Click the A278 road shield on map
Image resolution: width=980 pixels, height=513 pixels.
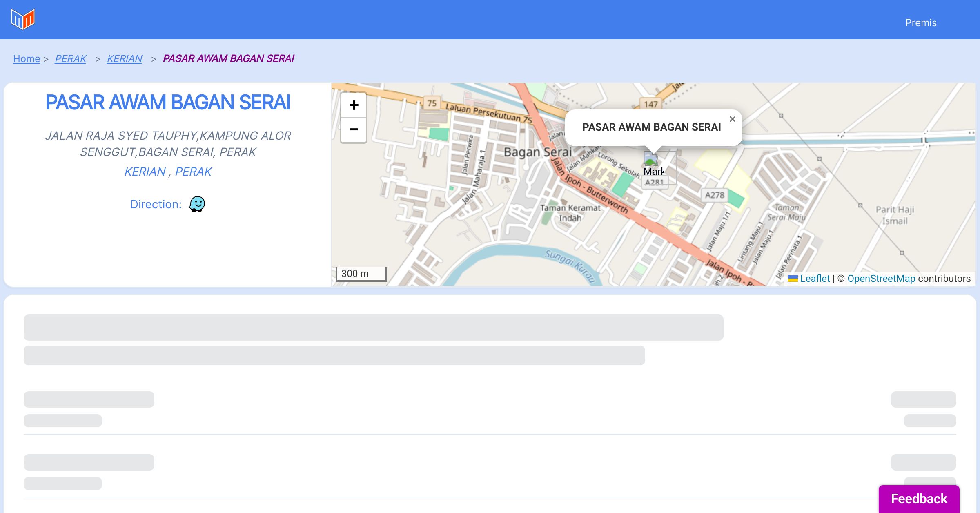point(714,195)
